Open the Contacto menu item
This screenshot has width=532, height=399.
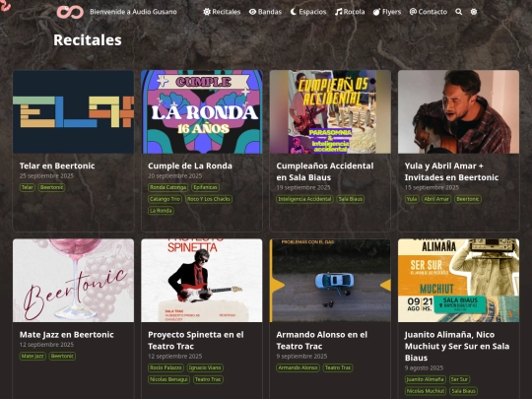tap(429, 12)
